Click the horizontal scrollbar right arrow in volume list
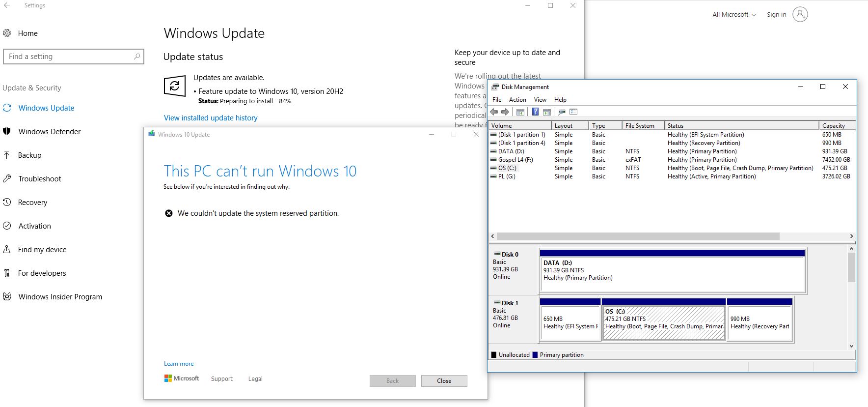The width and height of the screenshot is (868, 407). click(x=852, y=236)
